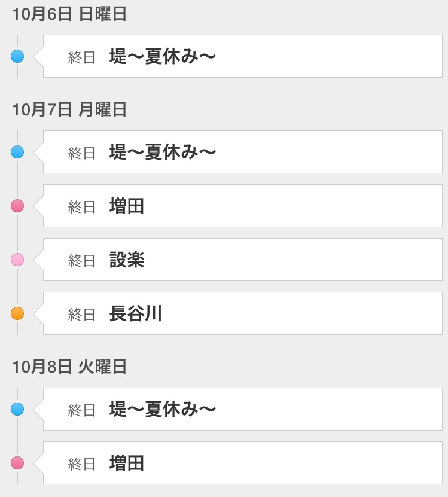Image resolution: width=448 pixels, height=497 pixels.
Task: Open 堤〜夏休み〜 event on October 8
Action: tap(243, 409)
